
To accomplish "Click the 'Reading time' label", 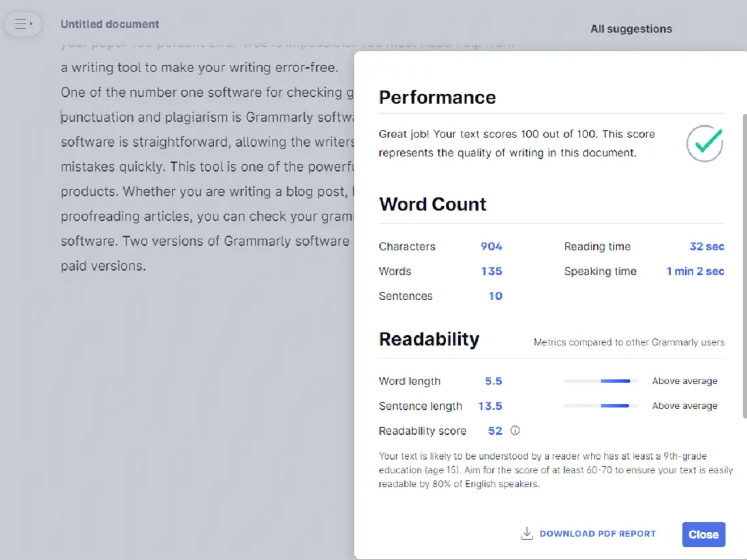I will (x=597, y=246).
